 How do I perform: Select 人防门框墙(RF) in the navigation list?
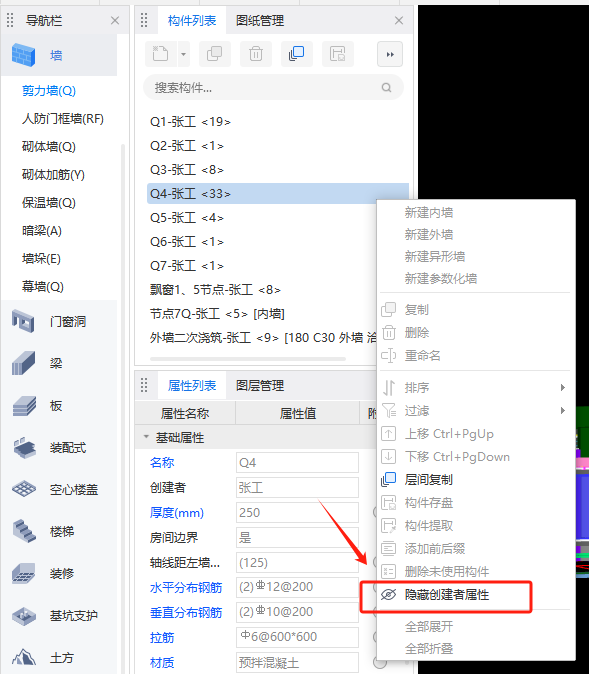click(63, 119)
